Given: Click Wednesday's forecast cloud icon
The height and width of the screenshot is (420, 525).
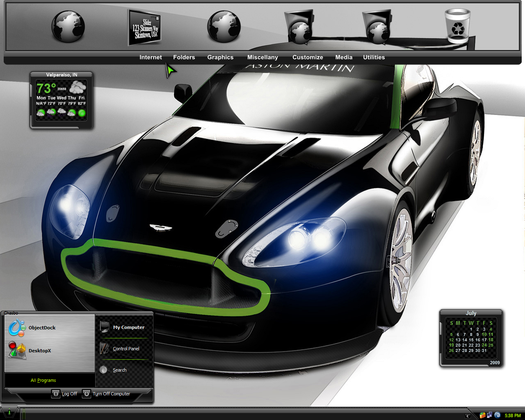Looking at the screenshot, I should (x=62, y=112).
